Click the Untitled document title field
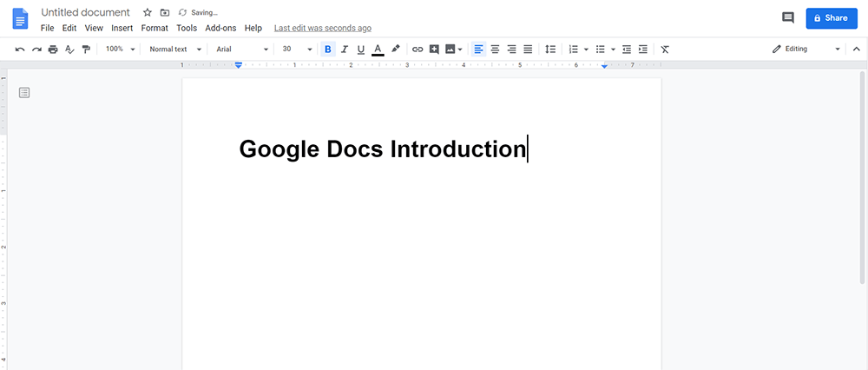Viewport: 868px width, 370px height. (85, 13)
